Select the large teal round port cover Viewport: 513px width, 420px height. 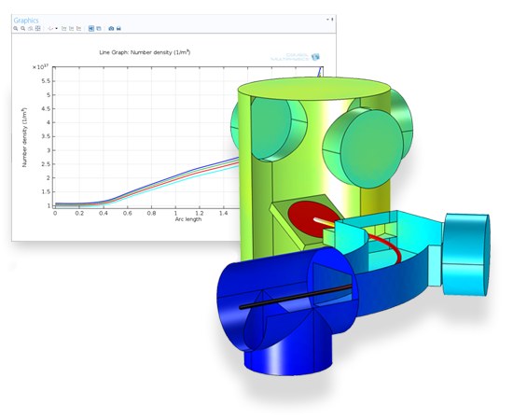371,149
